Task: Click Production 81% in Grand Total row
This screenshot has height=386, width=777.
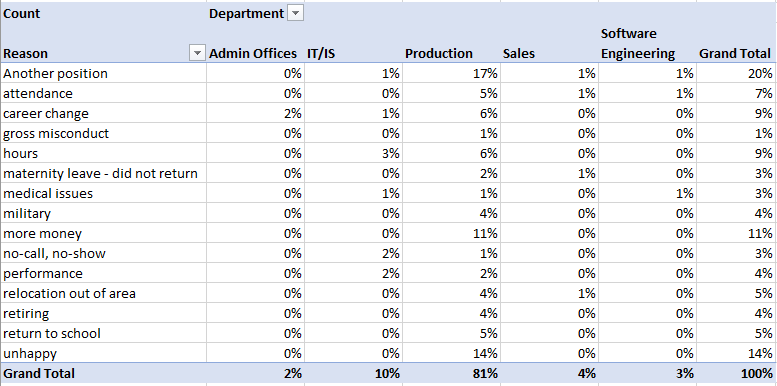Action: coord(451,373)
